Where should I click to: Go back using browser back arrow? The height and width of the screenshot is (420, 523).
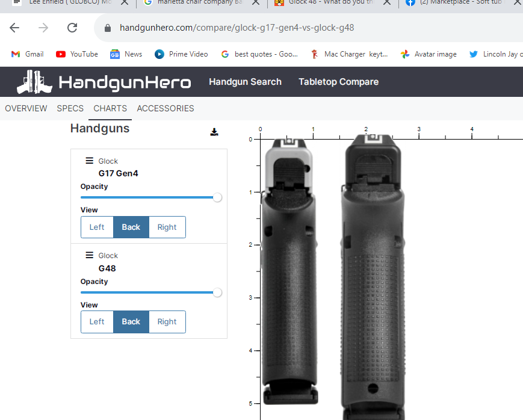point(14,28)
